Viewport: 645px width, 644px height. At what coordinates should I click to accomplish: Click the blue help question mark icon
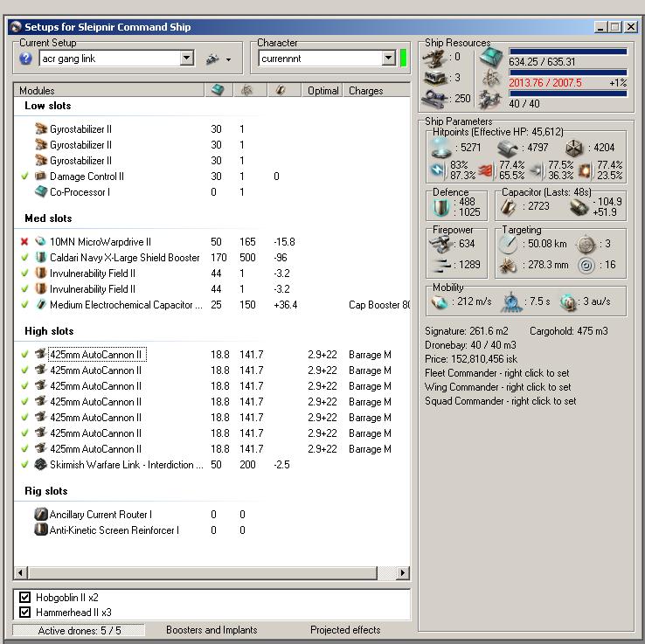(25, 59)
